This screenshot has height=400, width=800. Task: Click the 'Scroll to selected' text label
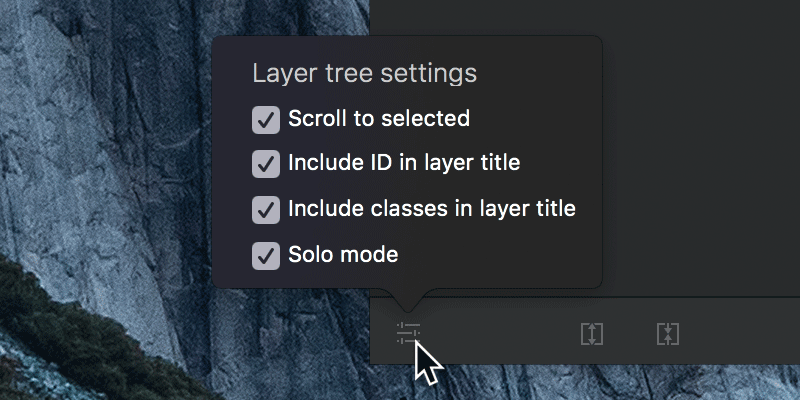pyautogui.click(x=379, y=119)
